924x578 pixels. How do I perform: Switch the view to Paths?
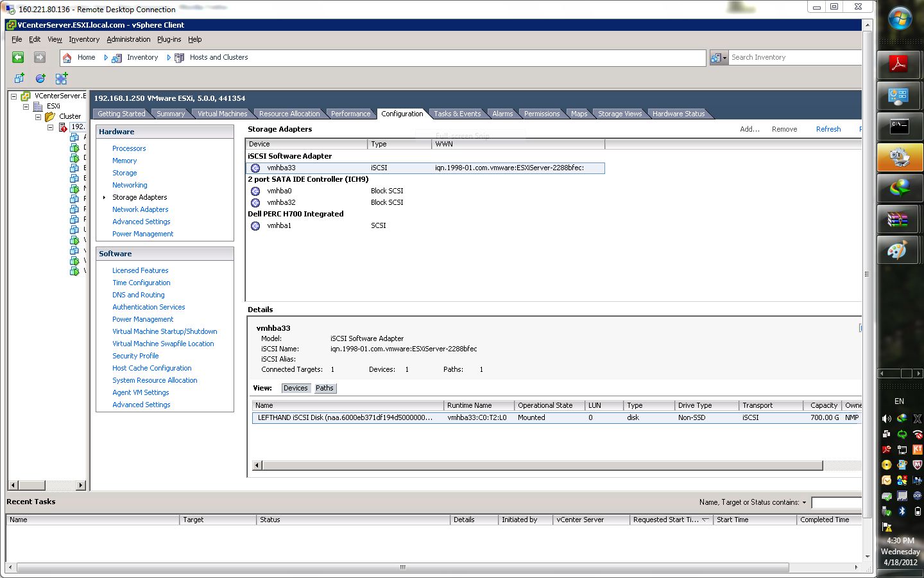click(x=325, y=388)
